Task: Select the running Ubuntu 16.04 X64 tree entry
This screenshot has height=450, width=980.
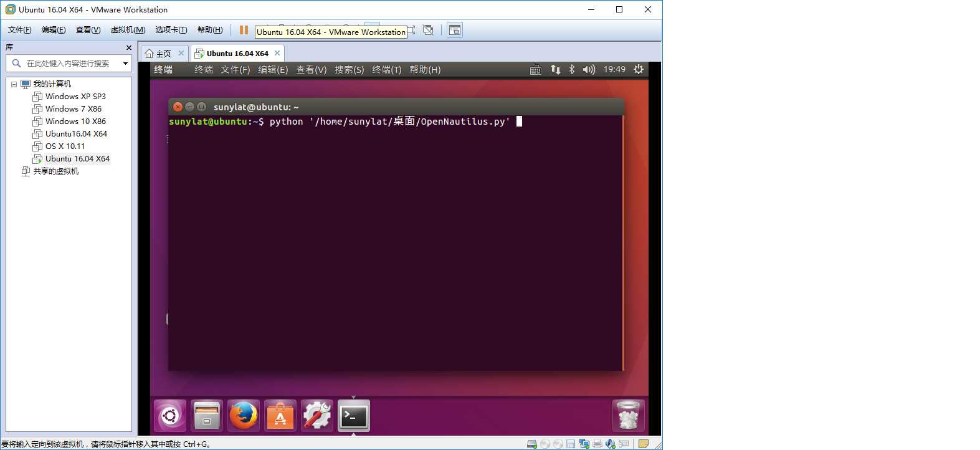Action: point(77,159)
